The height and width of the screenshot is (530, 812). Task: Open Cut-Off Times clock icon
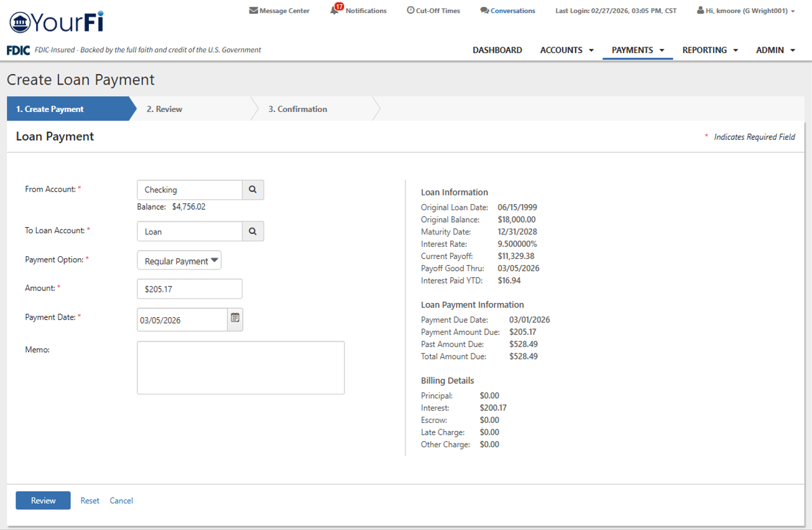(410, 11)
